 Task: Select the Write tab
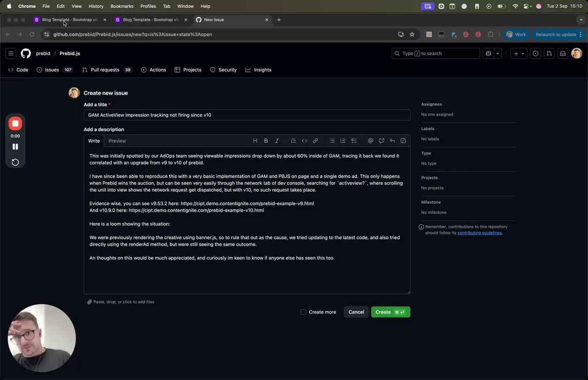94,141
